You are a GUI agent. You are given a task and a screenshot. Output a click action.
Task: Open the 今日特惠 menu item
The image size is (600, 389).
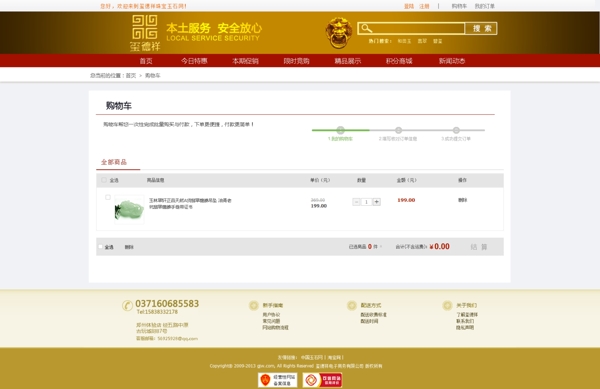coord(194,61)
